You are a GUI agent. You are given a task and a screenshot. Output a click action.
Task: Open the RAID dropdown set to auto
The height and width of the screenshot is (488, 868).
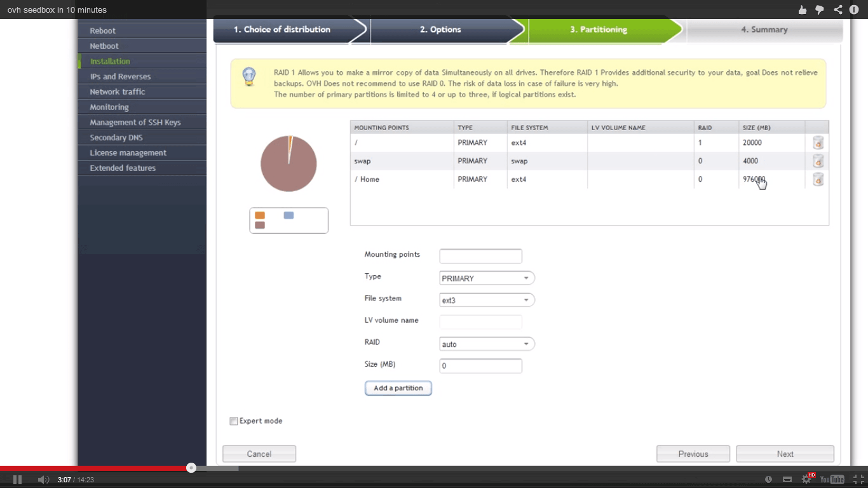coord(487,344)
